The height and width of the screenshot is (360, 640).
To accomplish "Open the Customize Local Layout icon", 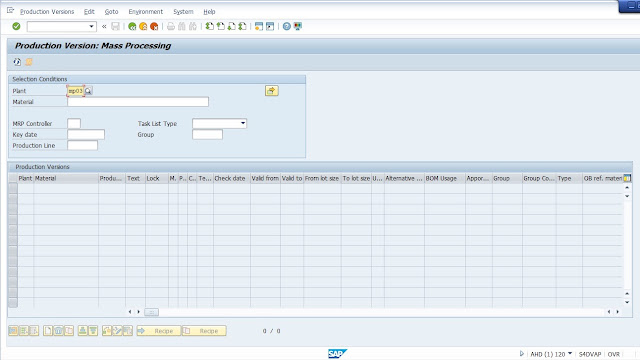I will tap(298, 27).
